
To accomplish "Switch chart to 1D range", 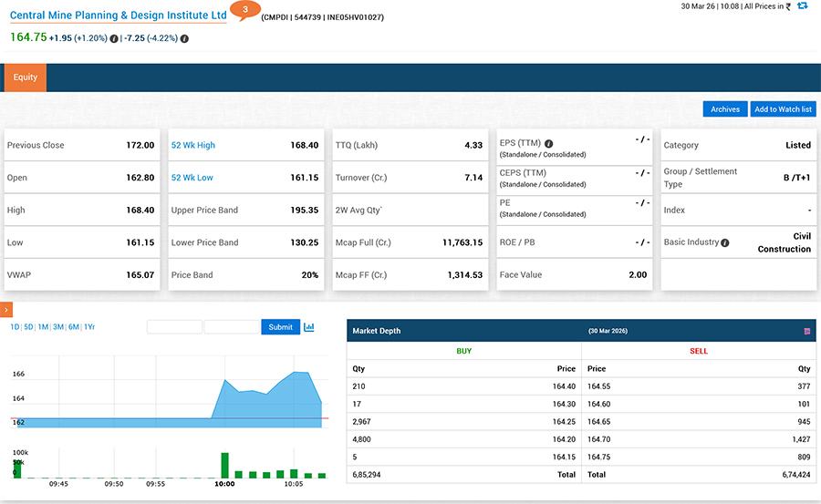I will click(x=15, y=327).
